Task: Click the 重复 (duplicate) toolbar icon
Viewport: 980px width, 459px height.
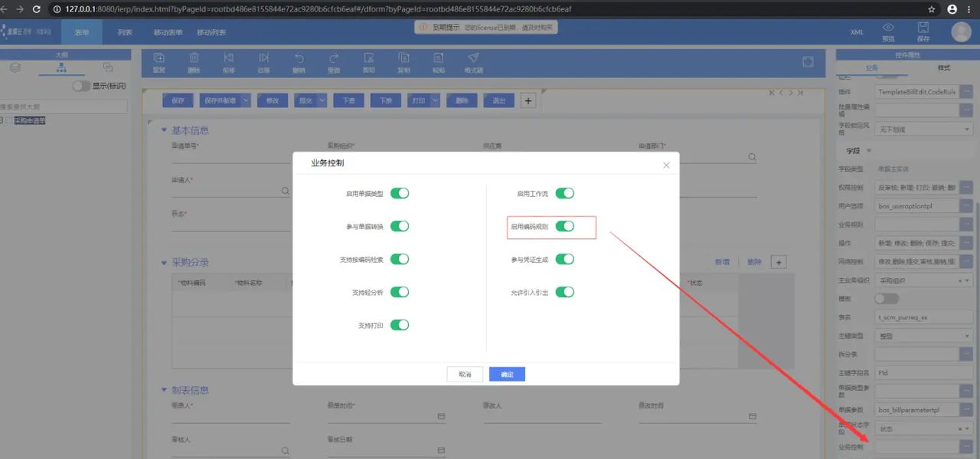Action: pyautogui.click(x=159, y=58)
